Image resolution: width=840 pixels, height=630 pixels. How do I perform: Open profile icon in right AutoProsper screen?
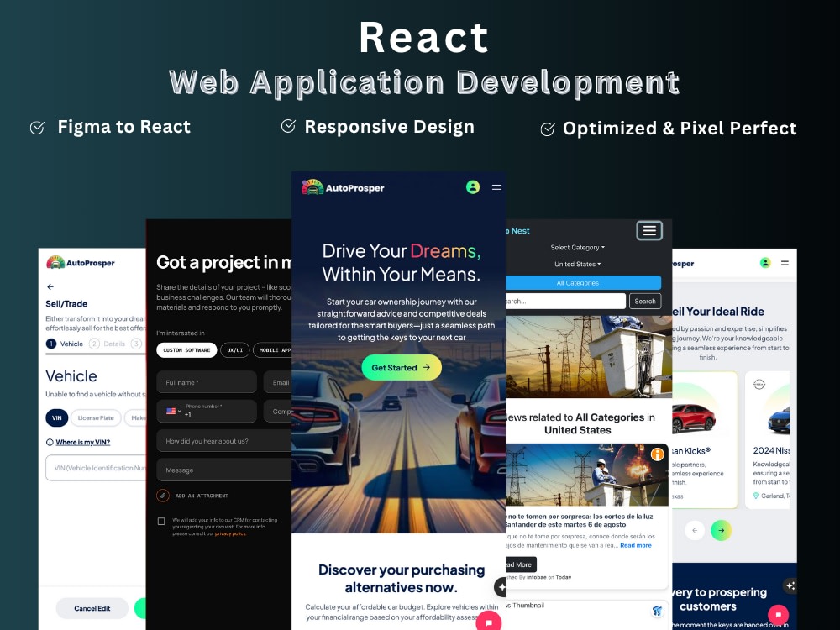765,262
